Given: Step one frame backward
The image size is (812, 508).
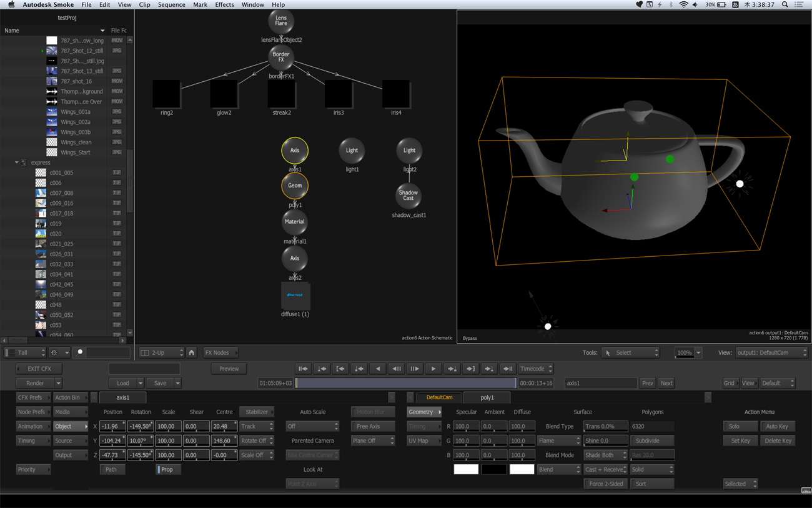Looking at the screenshot, I should (396, 369).
